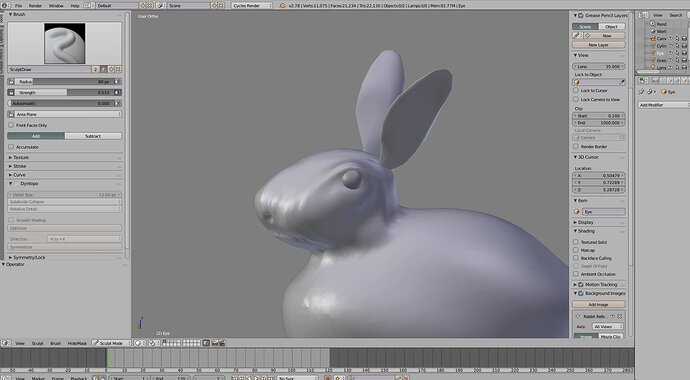Viewport: 690px width, 380px height.
Task: Enable the Lock to Cursor checkbox
Action: (x=576, y=90)
